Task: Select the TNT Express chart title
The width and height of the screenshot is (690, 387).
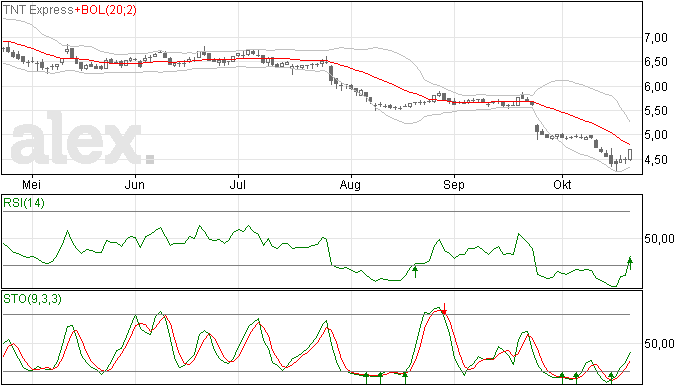Action: (x=38, y=10)
